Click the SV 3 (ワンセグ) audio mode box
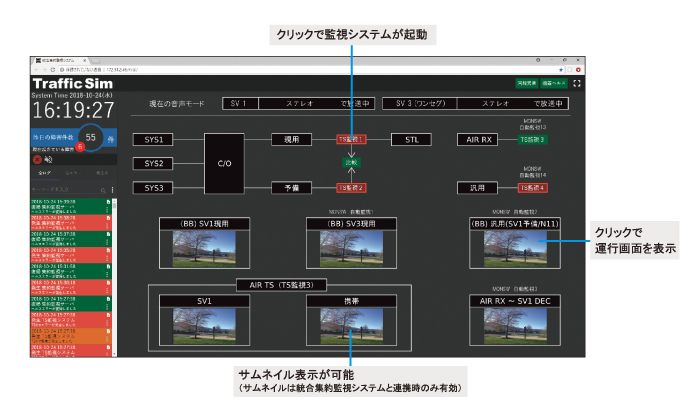700x420 pixels. click(x=420, y=104)
